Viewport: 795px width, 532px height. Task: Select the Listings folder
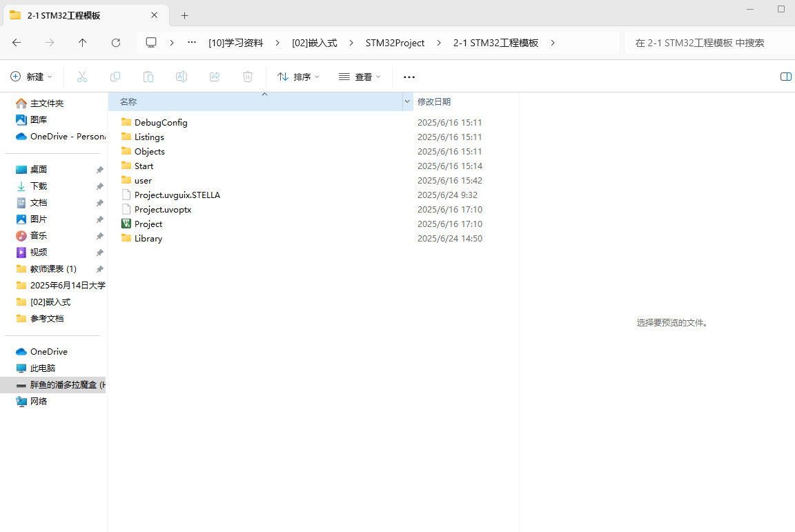click(x=149, y=137)
